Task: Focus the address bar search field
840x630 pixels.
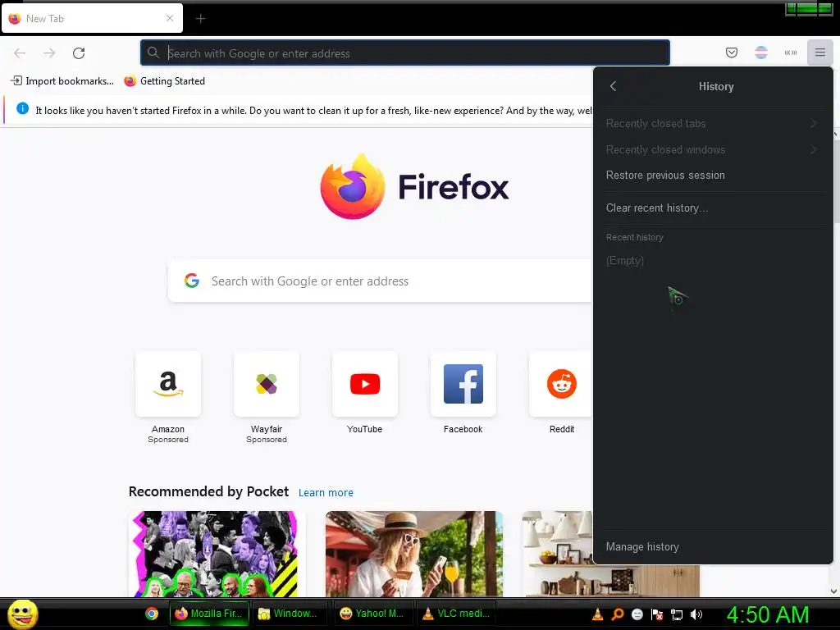Action: pyautogui.click(x=405, y=53)
